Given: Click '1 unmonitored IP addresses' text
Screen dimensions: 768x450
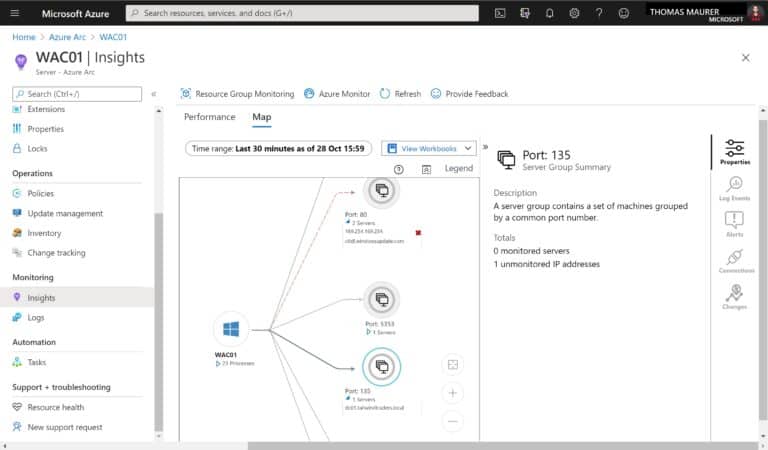Looking at the screenshot, I should pos(547,264).
